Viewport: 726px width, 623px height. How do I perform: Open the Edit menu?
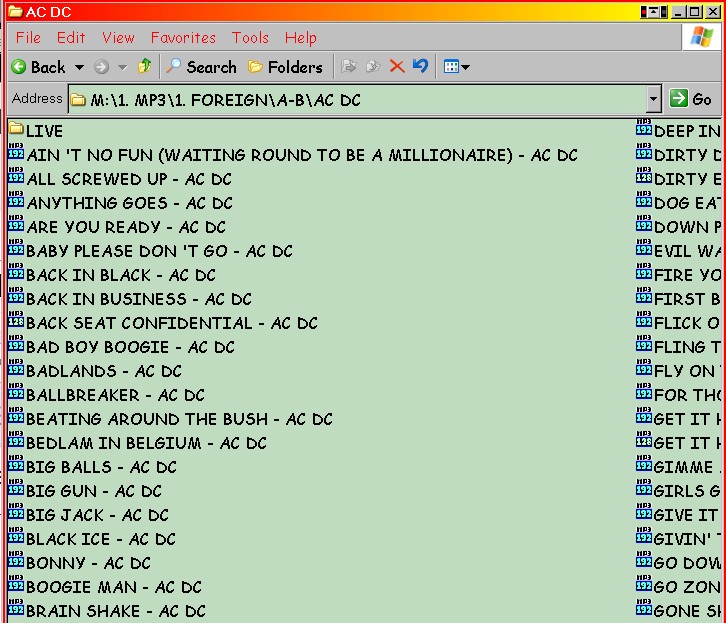71,37
